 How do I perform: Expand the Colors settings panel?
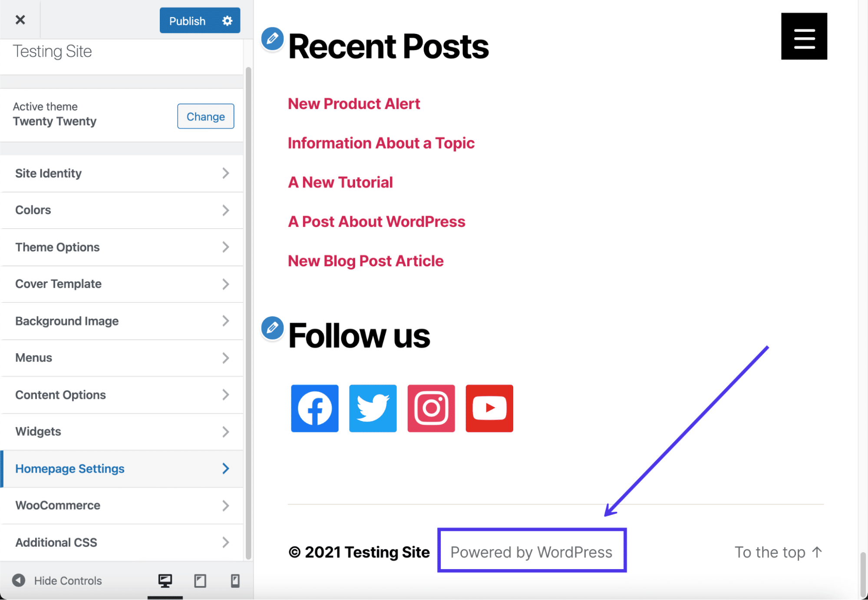click(121, 210)
